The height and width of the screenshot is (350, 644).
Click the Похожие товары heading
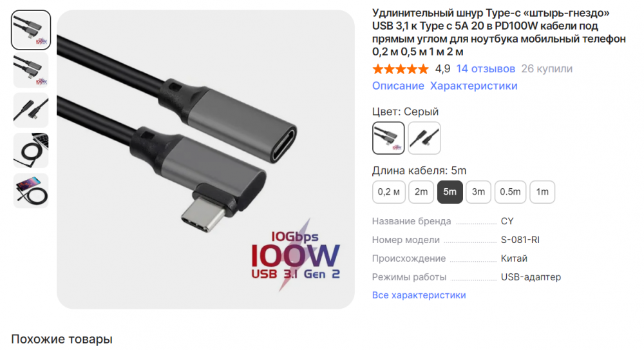[x=62, y=339]
